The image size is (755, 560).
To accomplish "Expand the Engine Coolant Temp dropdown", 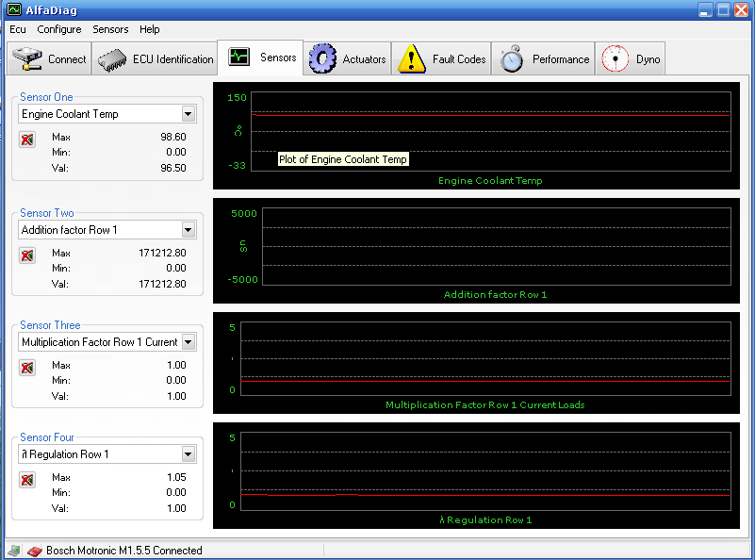I will coord(189,114).
